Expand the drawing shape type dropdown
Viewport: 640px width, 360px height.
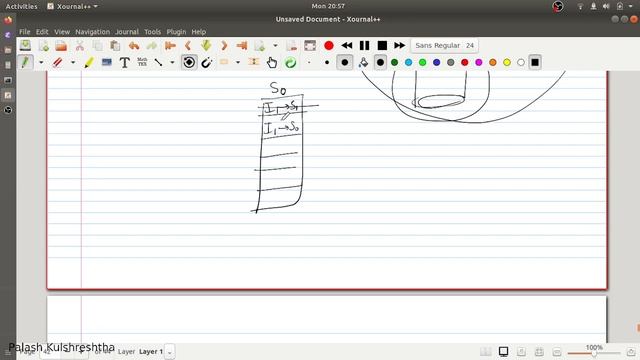tap(172, 62)
